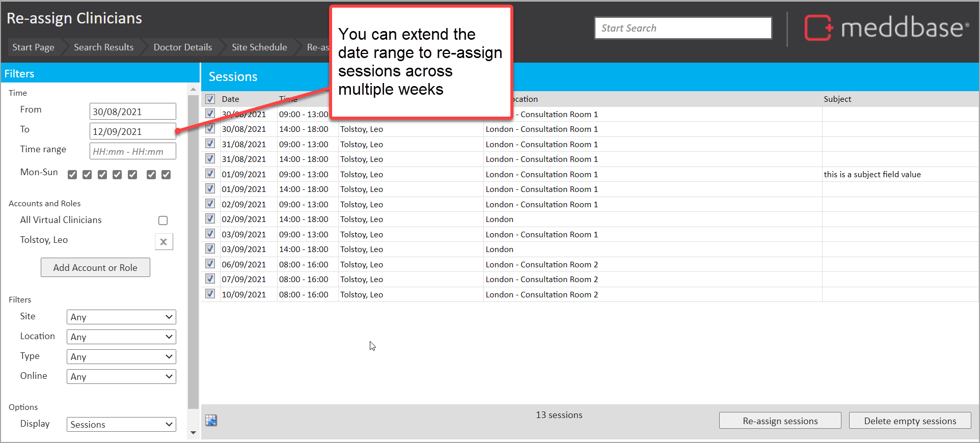Expand the Location filter dropdown
980x443 pixels.
[x=121, y=337]
